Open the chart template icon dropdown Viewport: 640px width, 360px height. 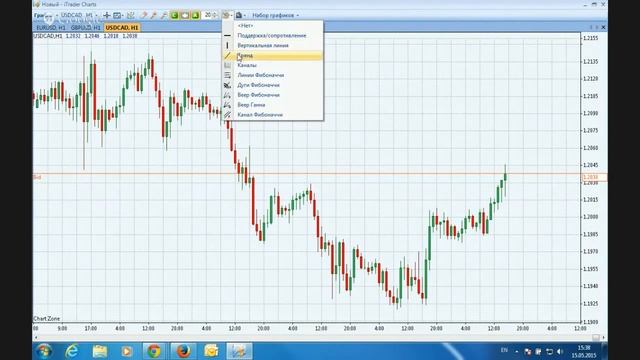[118, 16]
